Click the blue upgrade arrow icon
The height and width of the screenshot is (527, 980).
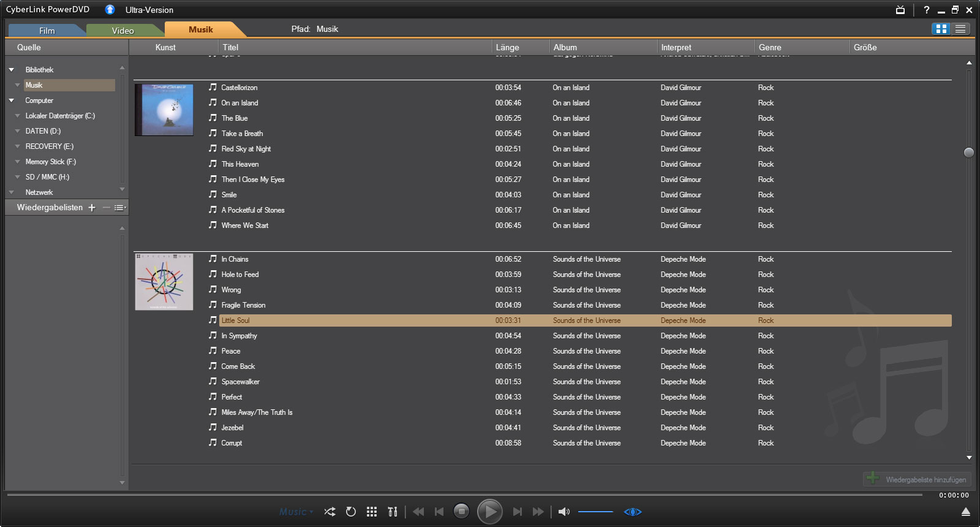pos(110,9)
